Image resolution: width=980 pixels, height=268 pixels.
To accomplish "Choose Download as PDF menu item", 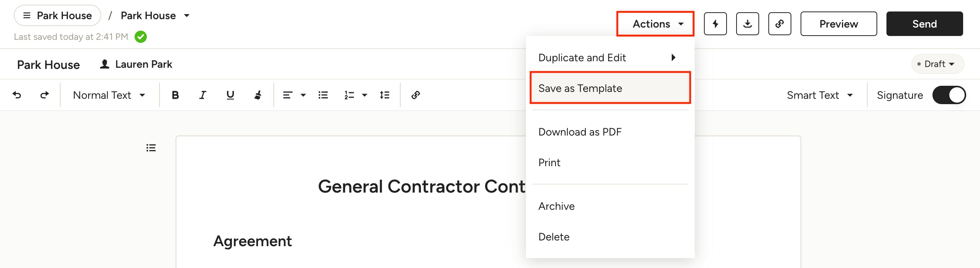I will 580,132.
